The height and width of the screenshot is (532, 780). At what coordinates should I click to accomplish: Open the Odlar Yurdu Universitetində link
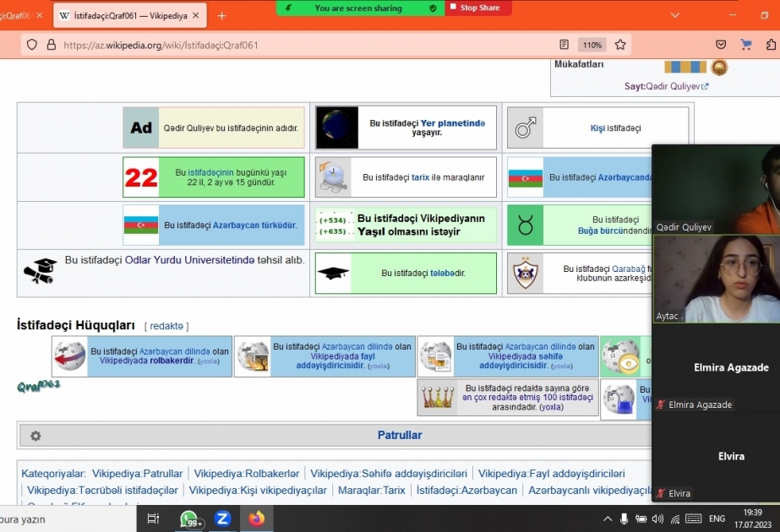tap(189, 260)
